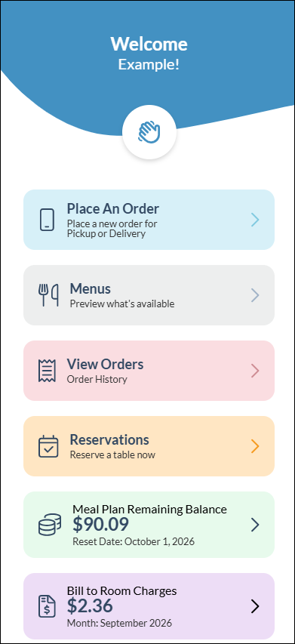Click the $90.09 meal plan balance
The height and width of the screenshot is (644, 295).
[x=100, y=524]
